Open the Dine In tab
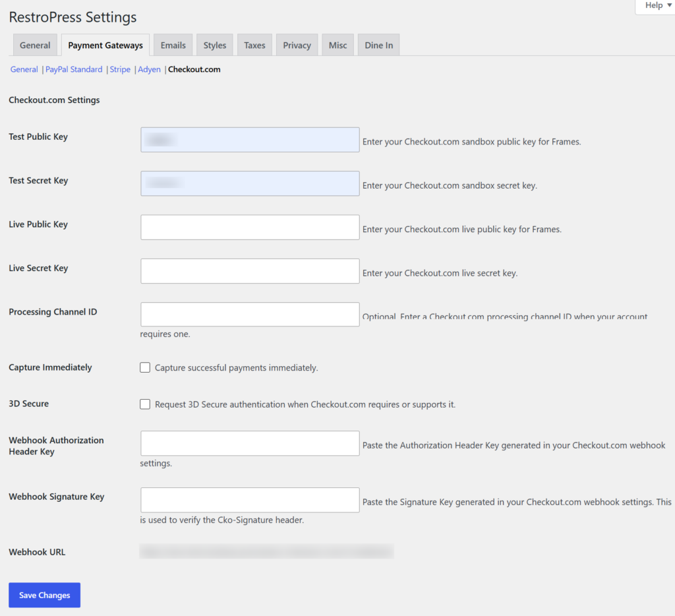The image size is (675, 616). [379, 46]
